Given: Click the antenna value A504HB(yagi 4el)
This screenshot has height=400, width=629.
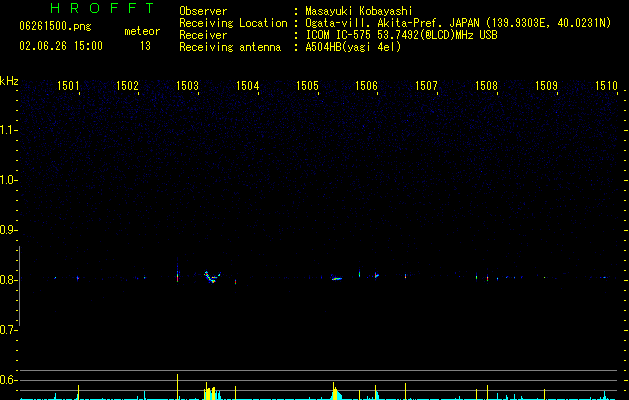Looking at the screenshot, I should (x=353, y=47).
